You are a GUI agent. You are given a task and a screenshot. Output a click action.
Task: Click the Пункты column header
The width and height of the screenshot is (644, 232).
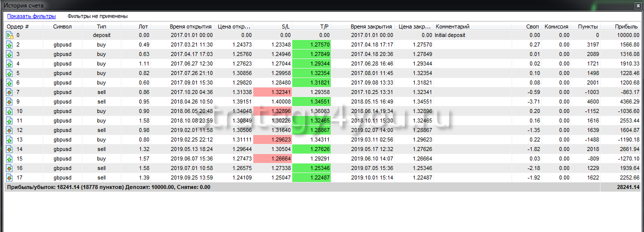588,26
